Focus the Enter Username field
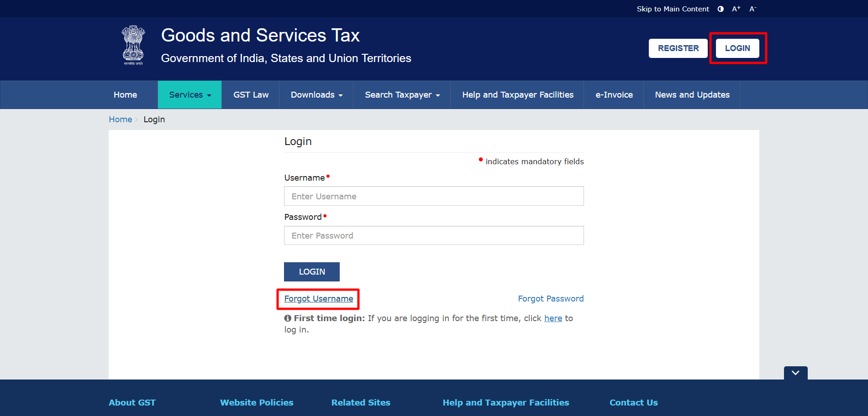This screenshot has width=868, height=416. (x=434, y=196)
